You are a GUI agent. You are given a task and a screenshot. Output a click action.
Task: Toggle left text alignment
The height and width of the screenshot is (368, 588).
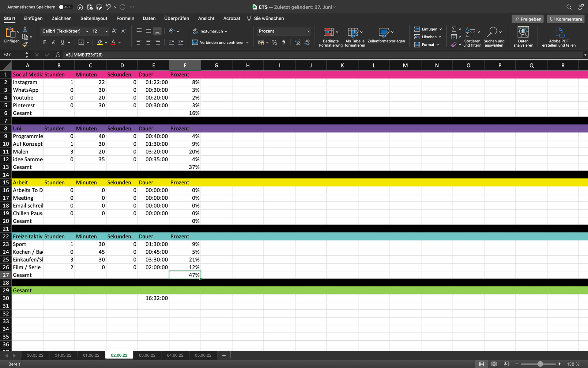click(139, 42)
